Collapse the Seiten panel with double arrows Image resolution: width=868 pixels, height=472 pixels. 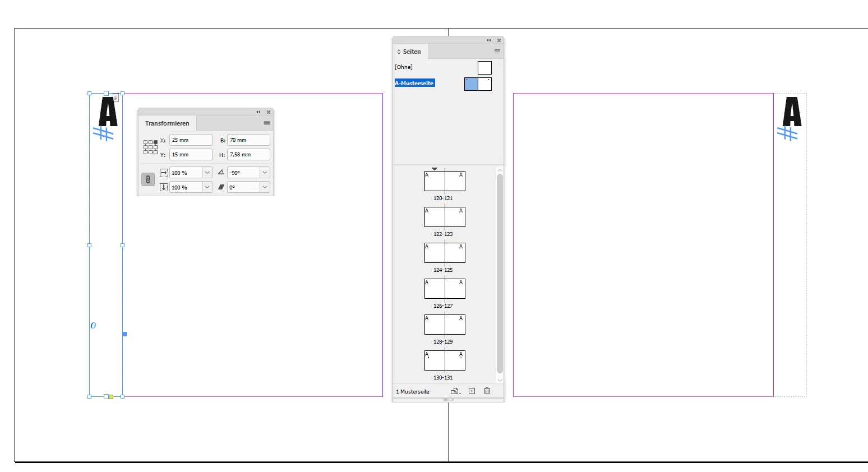489,40
